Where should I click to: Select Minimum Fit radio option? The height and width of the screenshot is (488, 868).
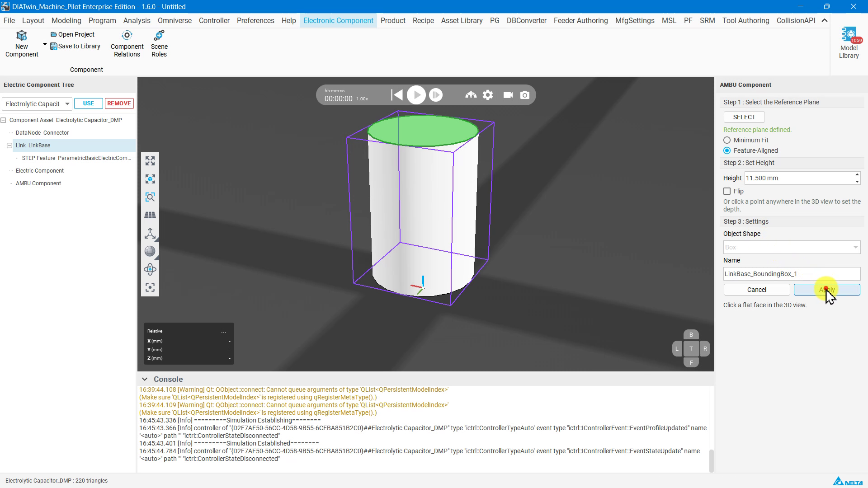[727, 140]
